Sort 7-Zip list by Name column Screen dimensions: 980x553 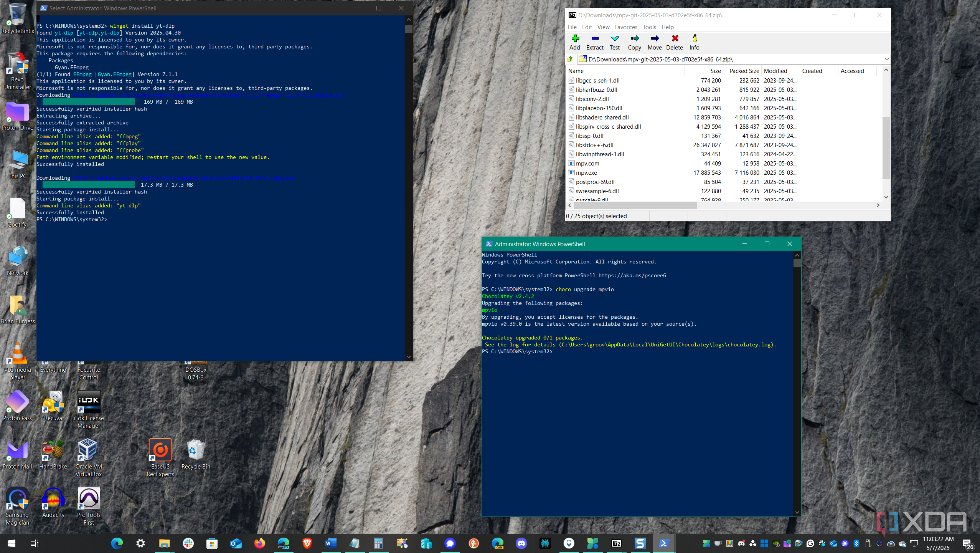[625, 71]
